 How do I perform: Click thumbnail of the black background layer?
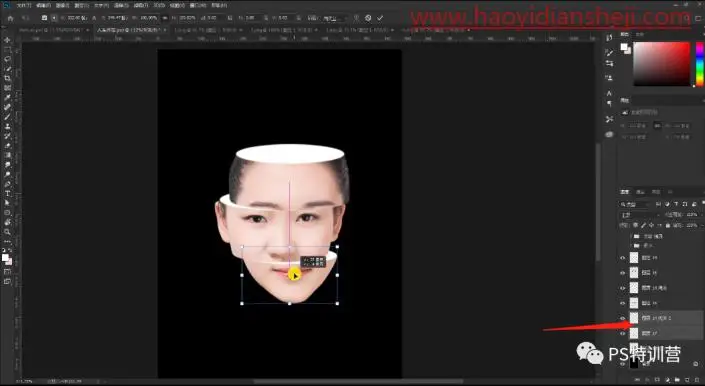point(634,364)
